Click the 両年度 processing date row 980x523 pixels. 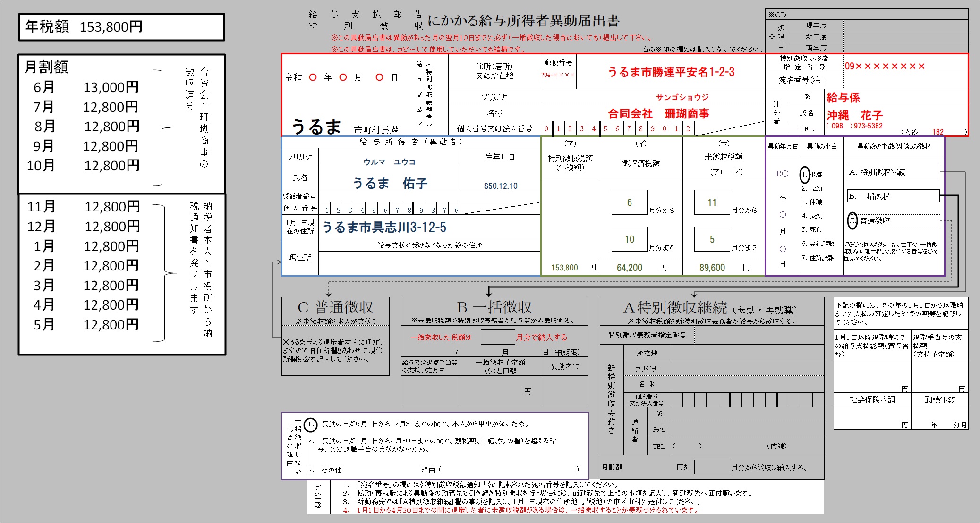click(x=878, y=48)
